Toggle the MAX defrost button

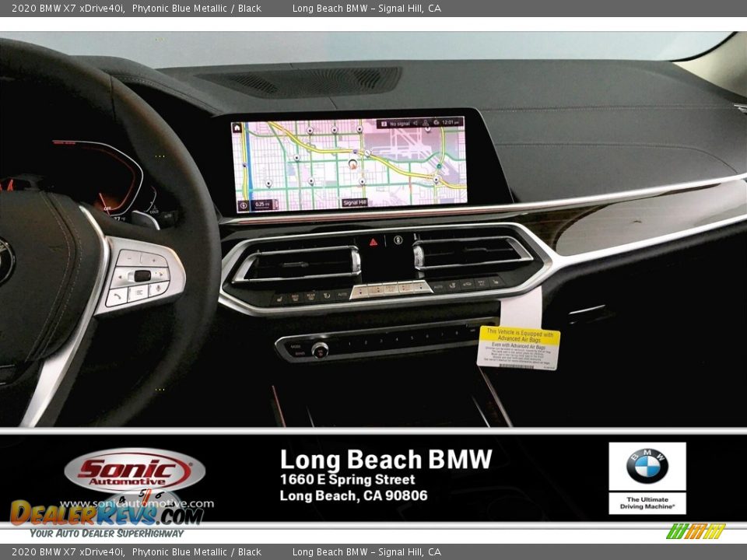(295, 296)
